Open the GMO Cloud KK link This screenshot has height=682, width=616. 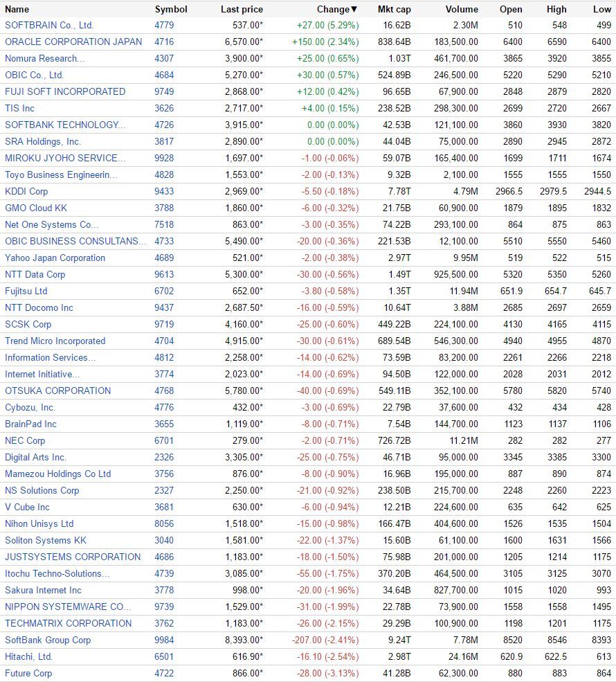(x=36, y=208)
